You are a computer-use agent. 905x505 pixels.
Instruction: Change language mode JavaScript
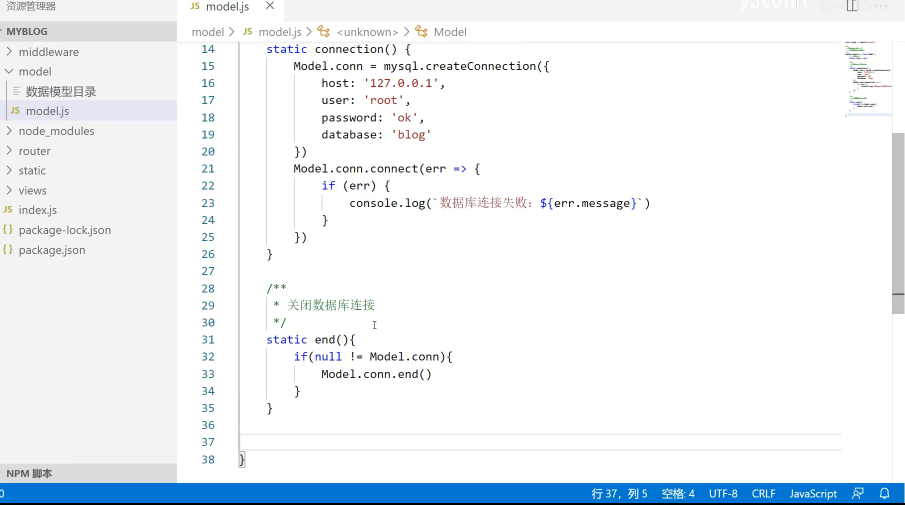[x=813, y=493]
